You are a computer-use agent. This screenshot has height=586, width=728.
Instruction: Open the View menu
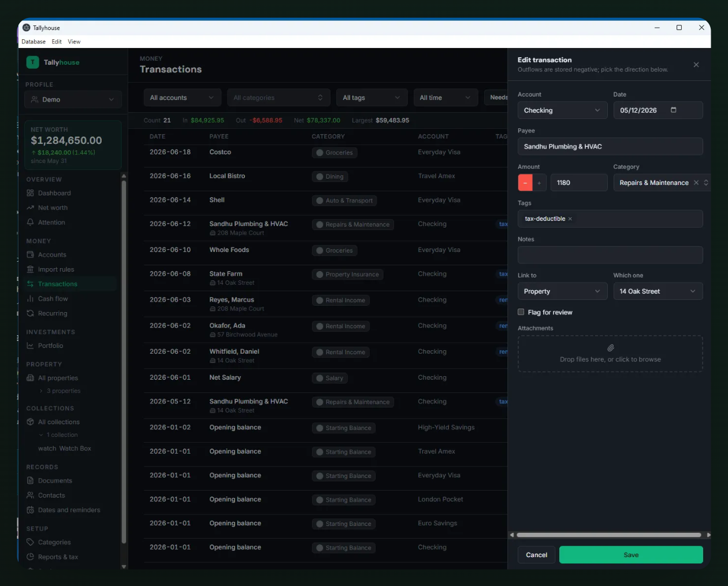tap(74, 42)
